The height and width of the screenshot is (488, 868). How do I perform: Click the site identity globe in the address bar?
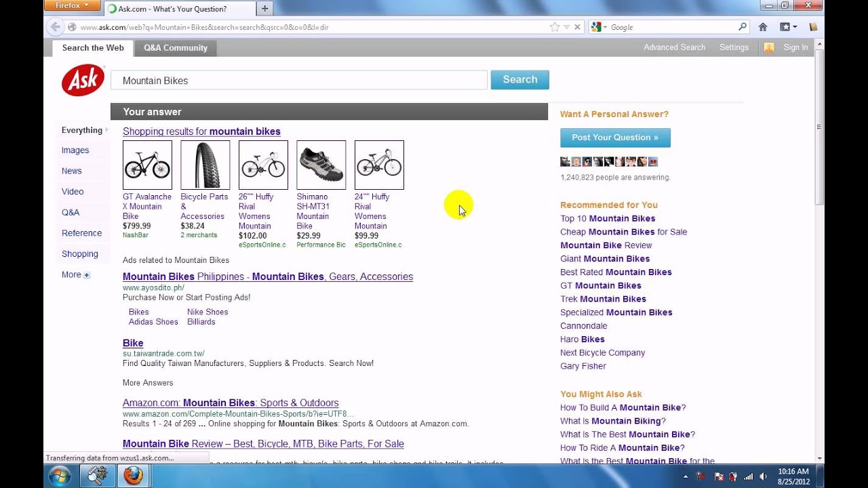72,27
